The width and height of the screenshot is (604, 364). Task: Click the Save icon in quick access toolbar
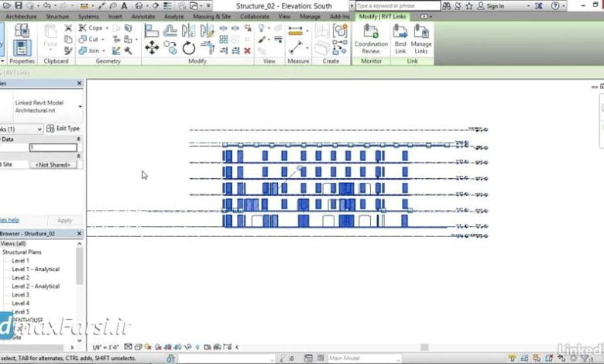point(19,5)
